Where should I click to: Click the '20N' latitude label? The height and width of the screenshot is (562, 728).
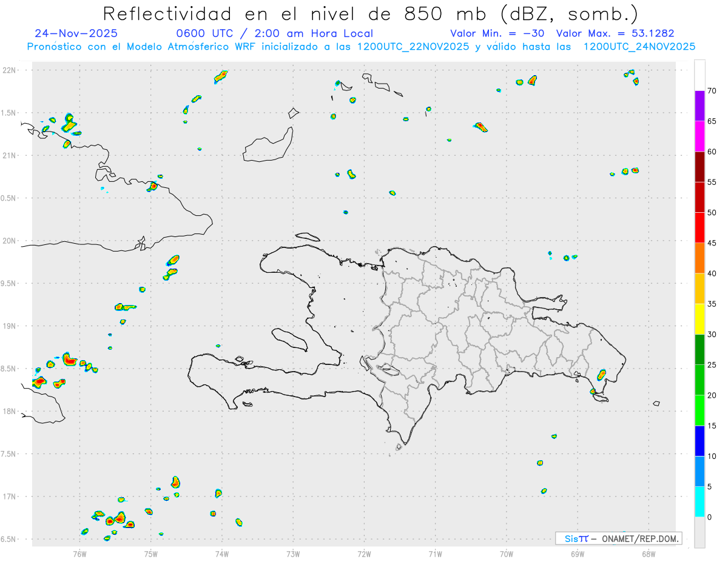pyautogui.click(x=9, y=241)
